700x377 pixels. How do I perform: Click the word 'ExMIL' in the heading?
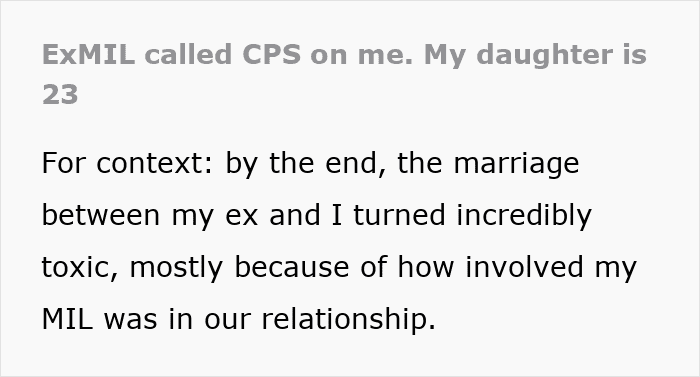tap(88, 54)
